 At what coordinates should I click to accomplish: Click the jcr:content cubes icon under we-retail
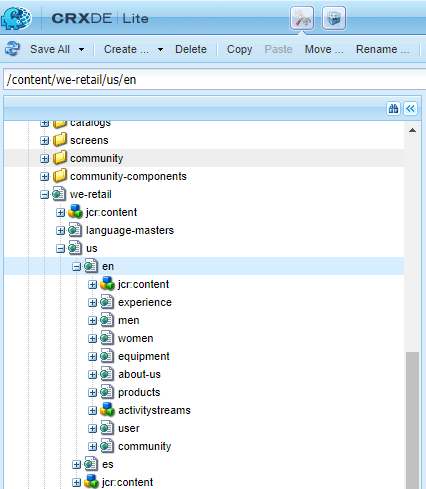coord(75,212)
